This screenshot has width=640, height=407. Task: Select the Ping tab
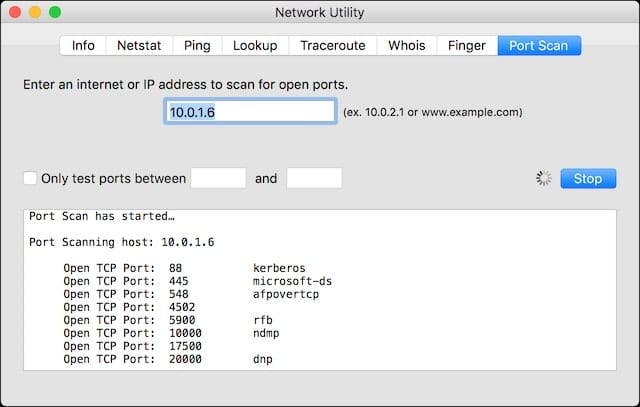click(196, 45)
